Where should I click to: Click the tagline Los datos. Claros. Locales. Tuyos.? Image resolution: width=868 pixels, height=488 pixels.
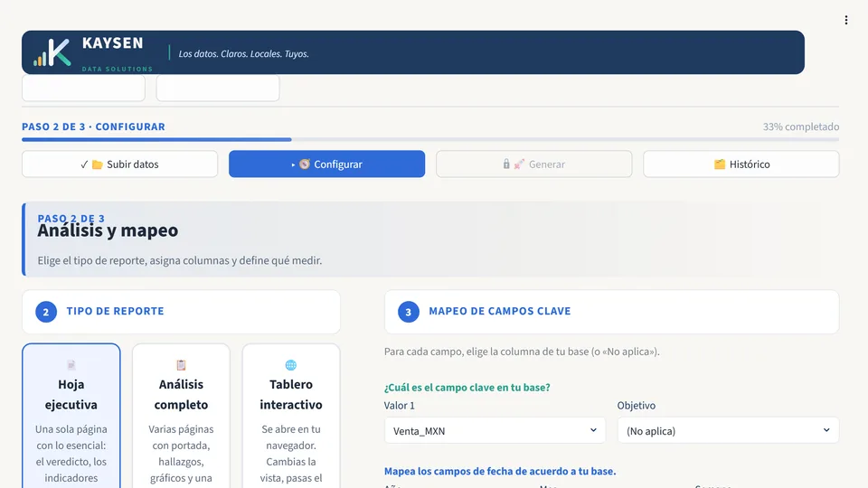pyautogui.click(x=243, y=53)
